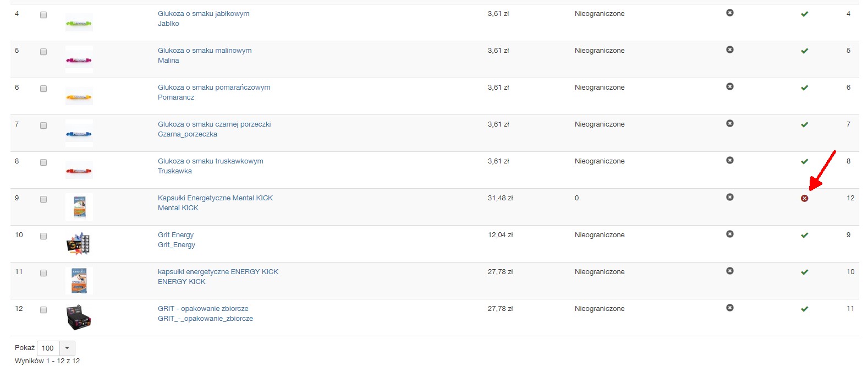Tick the checkbox for Kapsułki Energetyczne Mental KICK
The image size is (868, 366).
pyautogui.click(x=43, y=200)
